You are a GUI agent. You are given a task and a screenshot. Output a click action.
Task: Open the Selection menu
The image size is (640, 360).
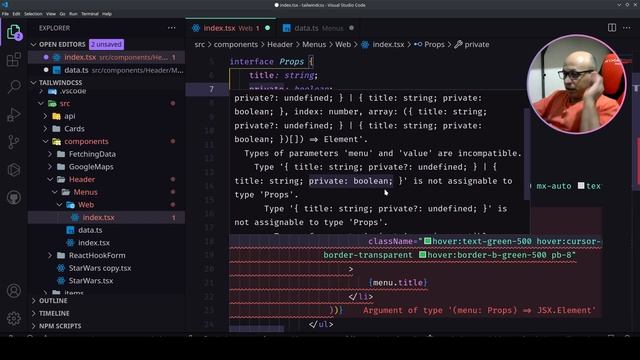pyautogui.click(x=33, y=13)
